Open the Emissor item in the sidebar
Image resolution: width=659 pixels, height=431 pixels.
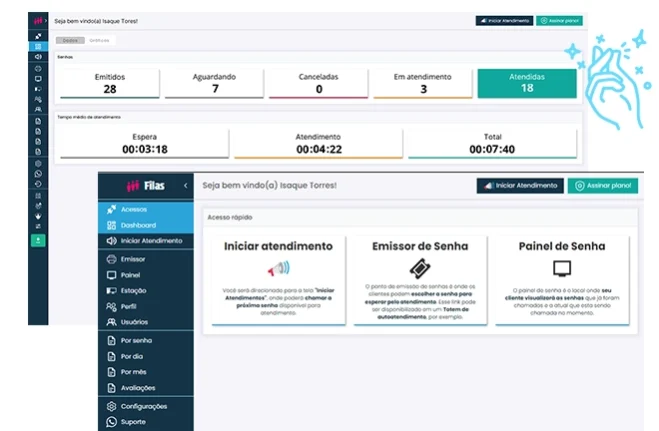[x=133, y=259]
